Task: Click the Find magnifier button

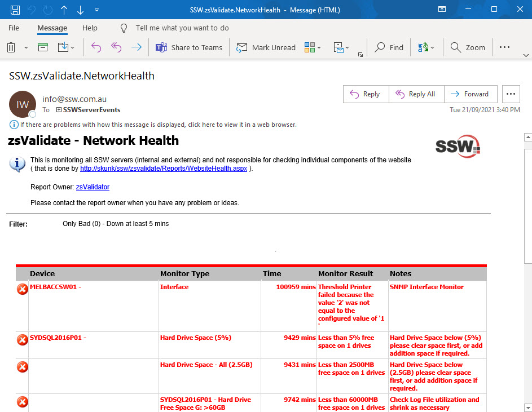Action: (389, 48)
